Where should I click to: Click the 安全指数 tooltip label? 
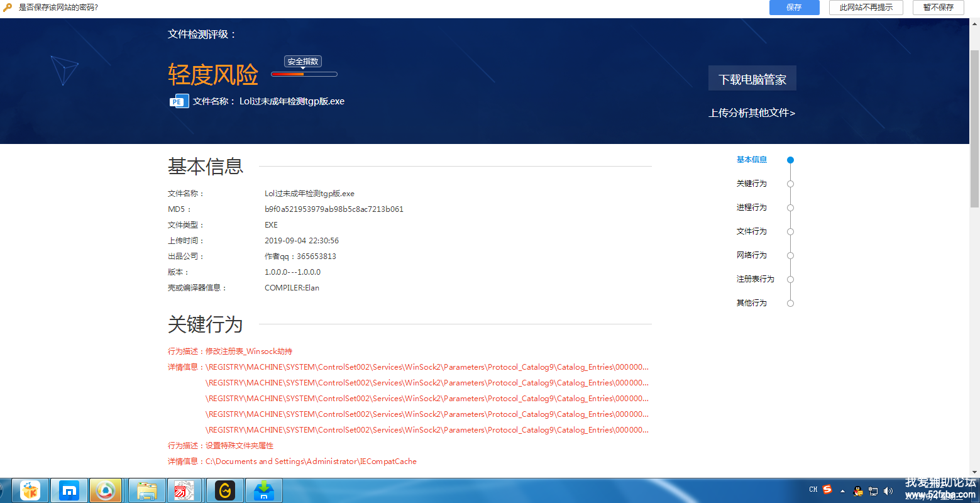303,62
